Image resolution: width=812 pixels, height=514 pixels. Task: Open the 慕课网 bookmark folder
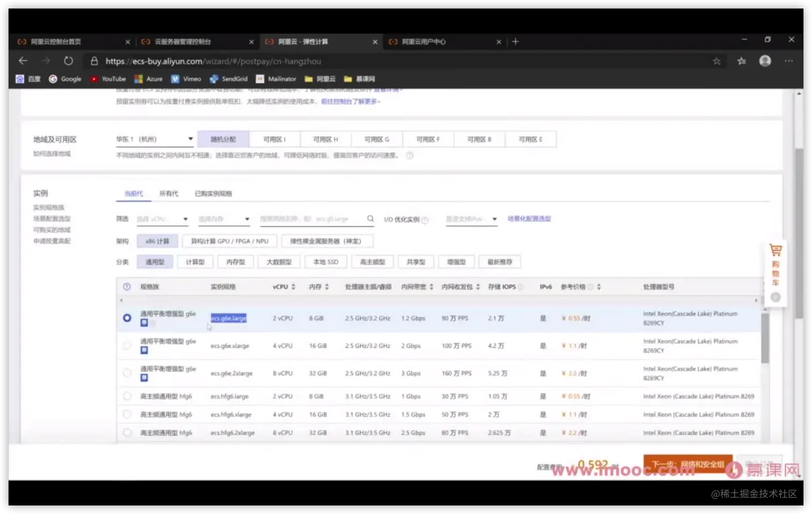click(359, 79)
